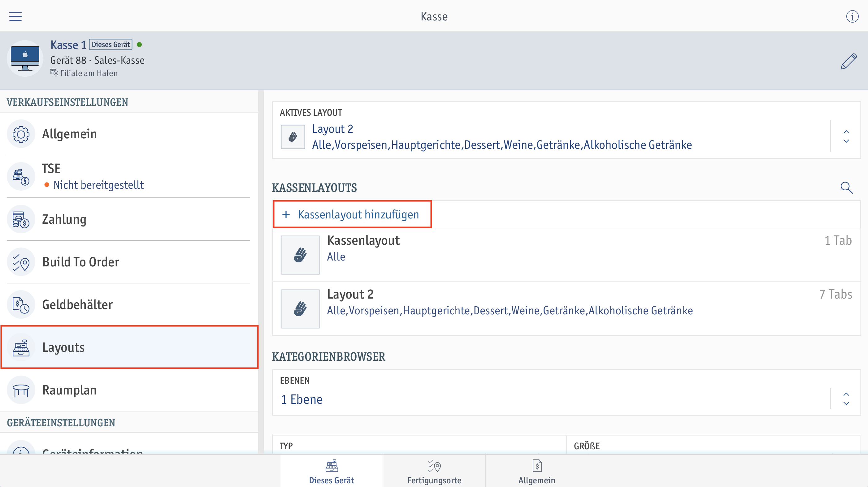Switch to Fertigungsorte tab
The image size is (868, 487).
coord(434,472)
